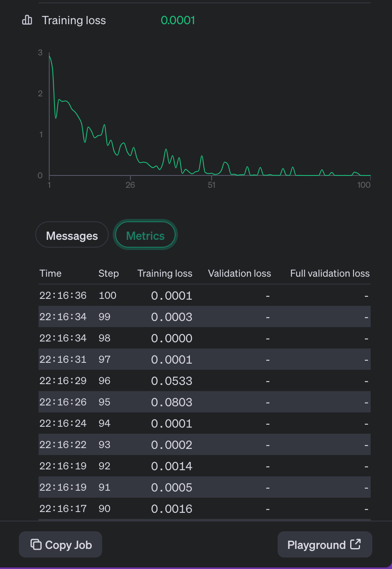Screen dimensions: 392x569
Task: Click the external link icon on Playground
Action: coord(356,544)
